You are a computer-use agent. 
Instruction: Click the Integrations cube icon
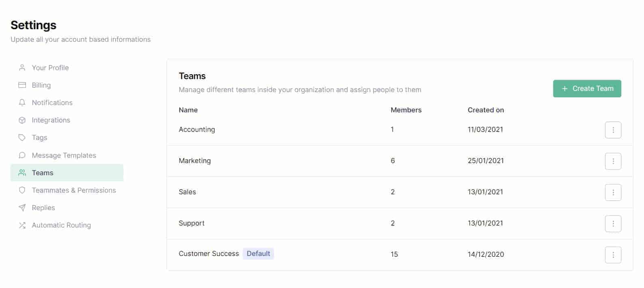point(22,120)
